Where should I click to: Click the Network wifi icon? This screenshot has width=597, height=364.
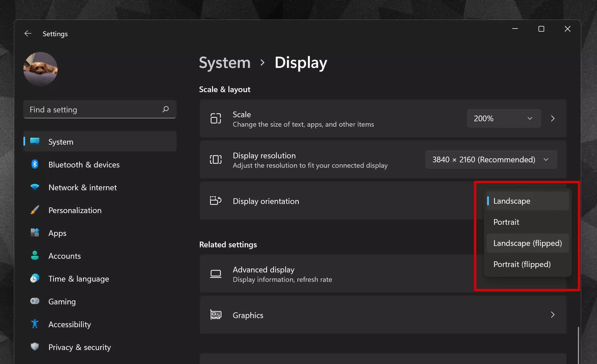pyautogui.click(x=35, y=187)
